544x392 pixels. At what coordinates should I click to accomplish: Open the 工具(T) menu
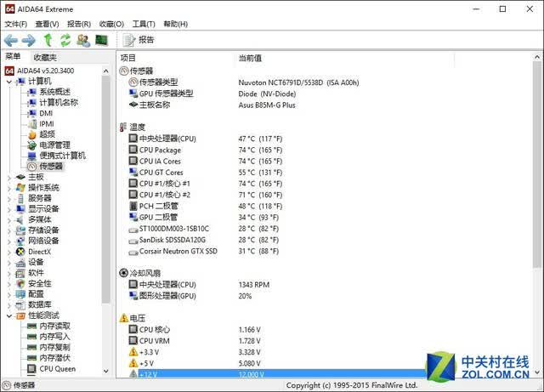(144, 24)
